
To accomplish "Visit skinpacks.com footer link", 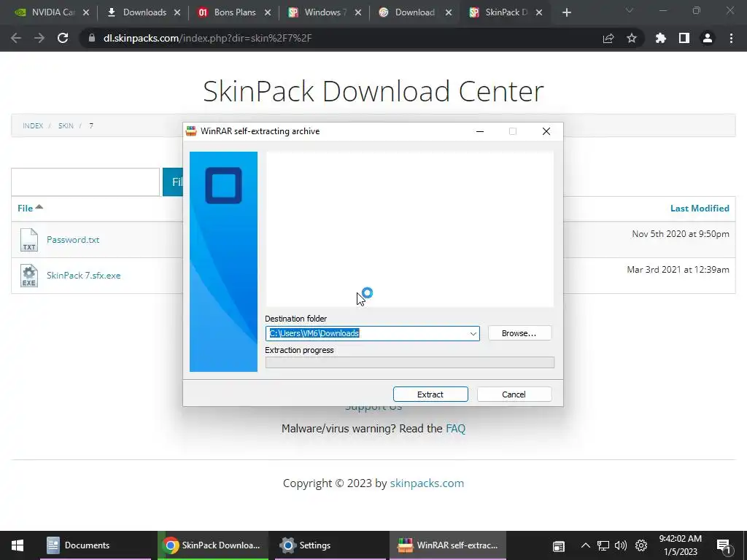I will 427,483.
